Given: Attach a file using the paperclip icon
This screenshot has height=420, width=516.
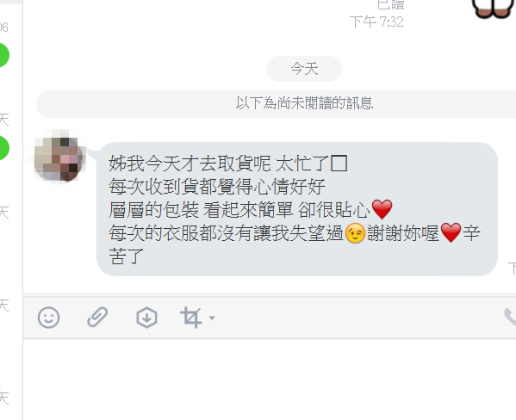Looking at the screenshot, I should [97, 317].
